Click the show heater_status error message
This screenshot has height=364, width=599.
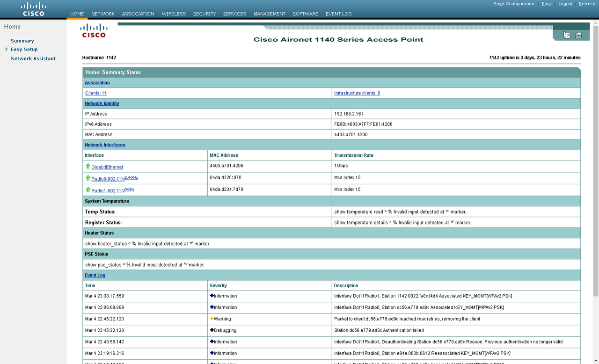pos(147,244)
